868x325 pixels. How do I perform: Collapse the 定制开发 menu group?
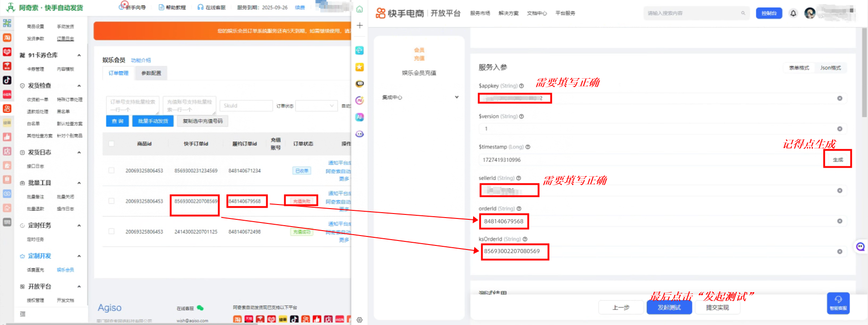click(x=79, y=256)
